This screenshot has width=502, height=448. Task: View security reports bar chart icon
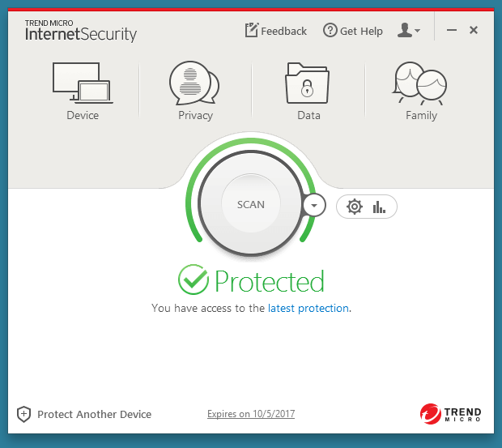[x=379, y=207]
